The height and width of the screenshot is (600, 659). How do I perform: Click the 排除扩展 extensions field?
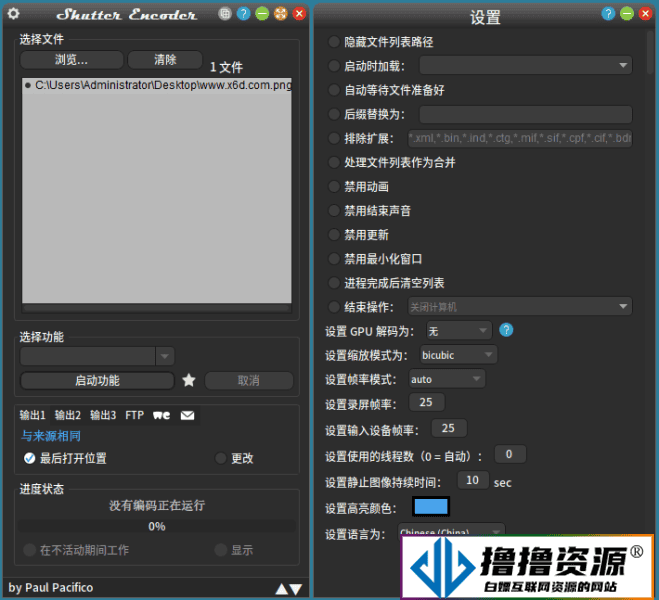[x=520, y=138]
